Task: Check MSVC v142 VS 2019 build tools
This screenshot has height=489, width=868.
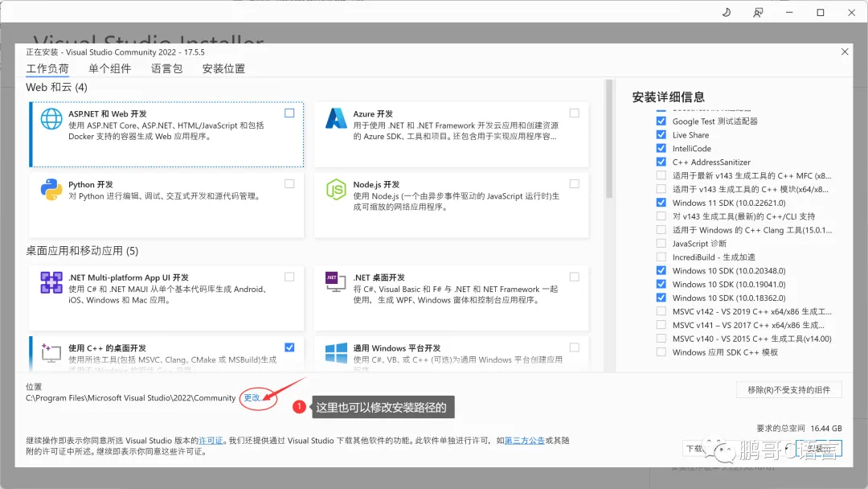Action: click(x=661, y=311)
